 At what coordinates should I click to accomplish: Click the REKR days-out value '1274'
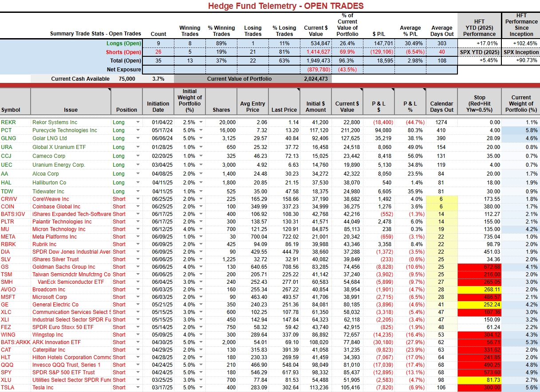(x=441, y=122)
